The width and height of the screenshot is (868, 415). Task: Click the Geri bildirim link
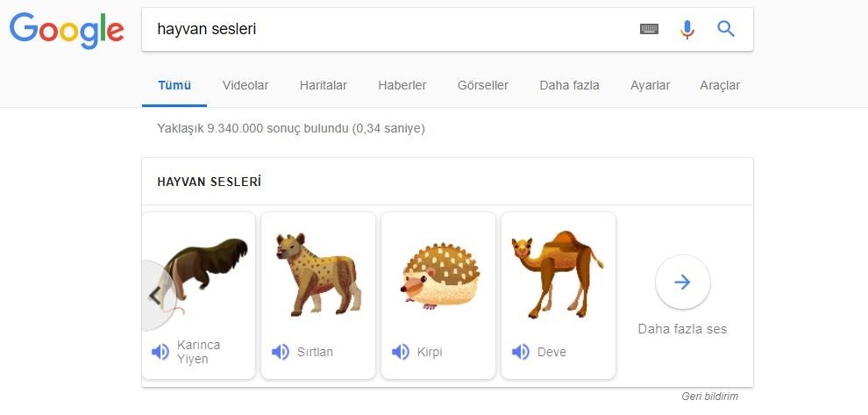coord(708,396)
